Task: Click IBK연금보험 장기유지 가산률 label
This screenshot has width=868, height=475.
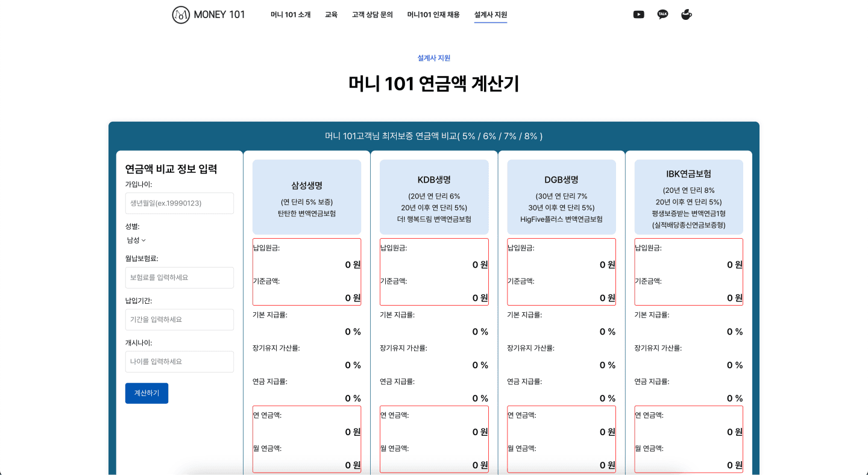Action: click(658, 348)
